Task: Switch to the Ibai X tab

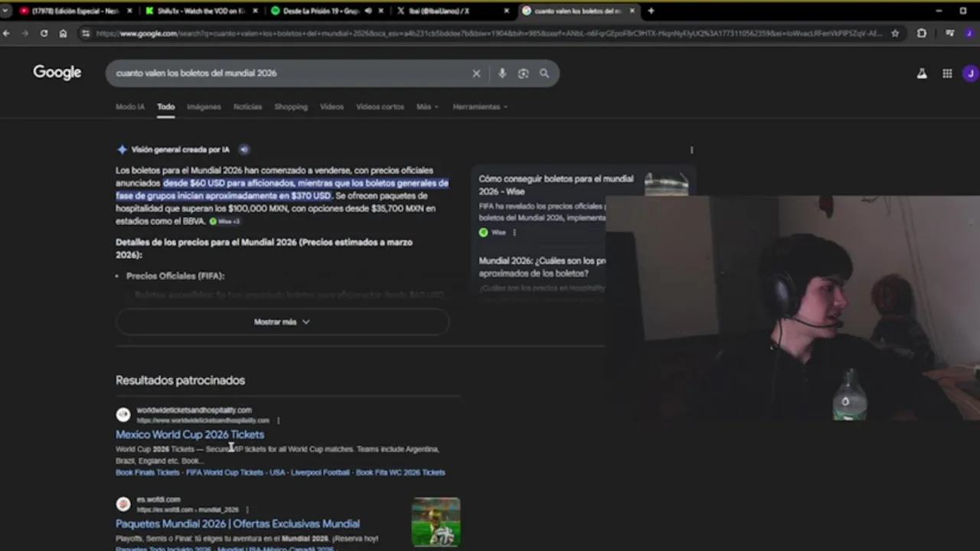Action: pos(440,11)
